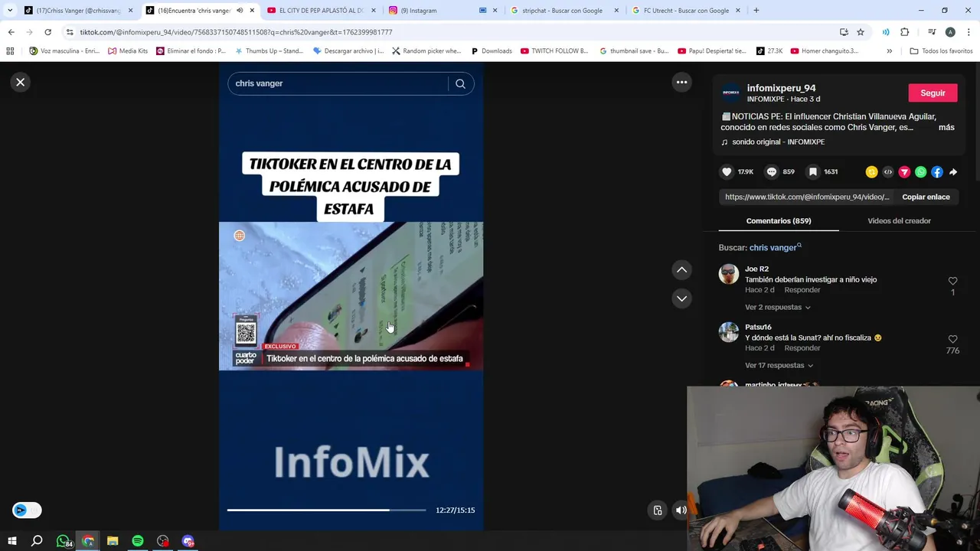Save video with the bookmark icon

(813, 172)
